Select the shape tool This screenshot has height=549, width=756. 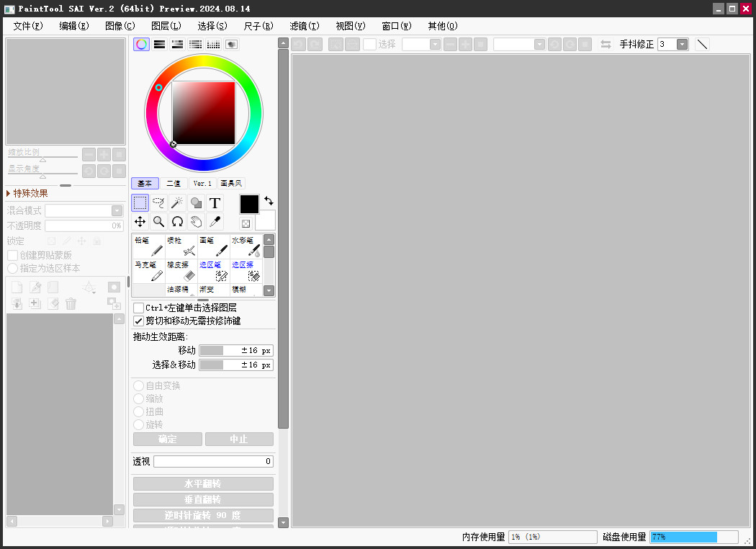197,203
